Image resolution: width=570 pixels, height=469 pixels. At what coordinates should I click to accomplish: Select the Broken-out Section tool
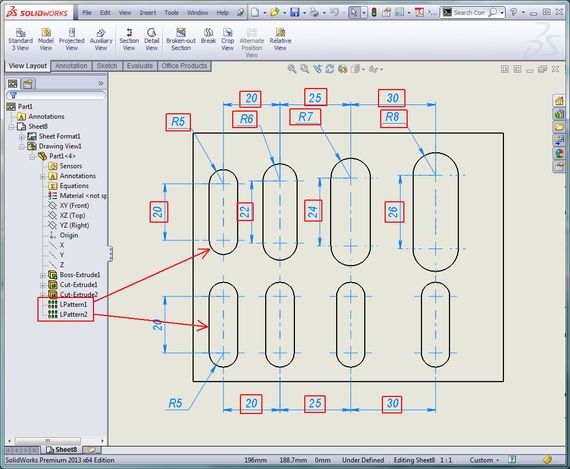181,39
